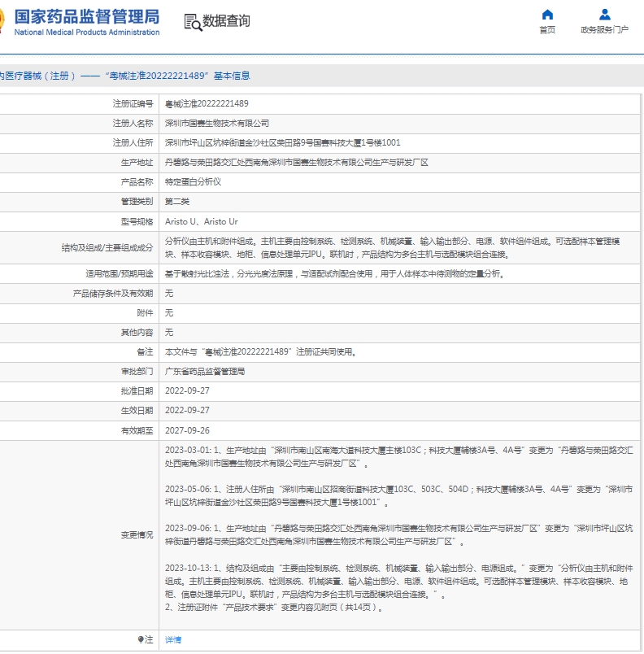Image resolution: width=644 pixels, height=654 pixels.
Task: Click the structure description starting 分析仪由主机和附件组成
Action: pos(392,248)
